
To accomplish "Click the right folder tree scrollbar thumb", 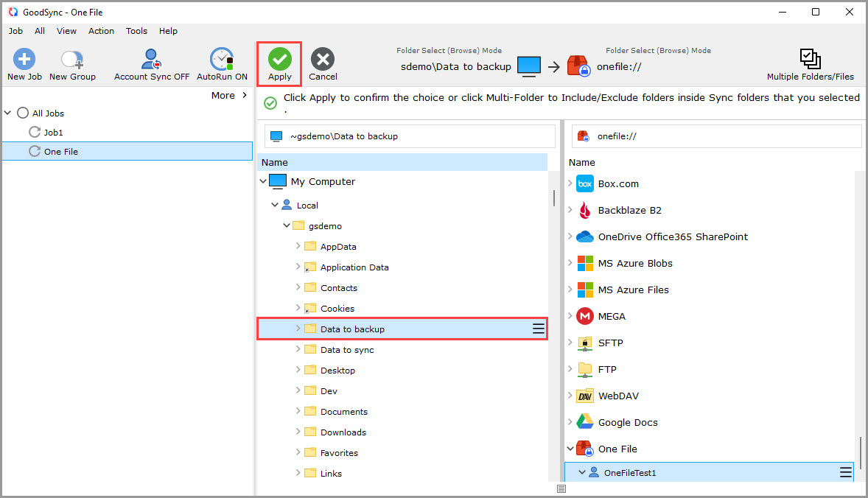I will tap(860, 452).
